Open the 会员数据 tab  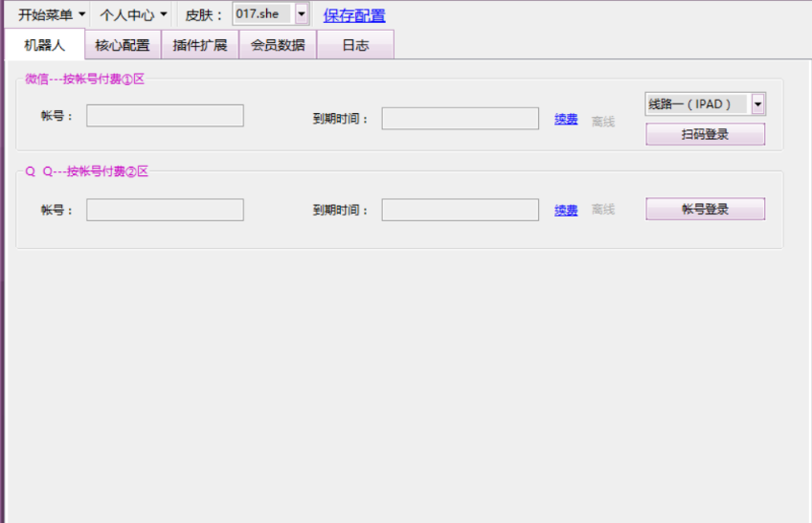(278, 45)
